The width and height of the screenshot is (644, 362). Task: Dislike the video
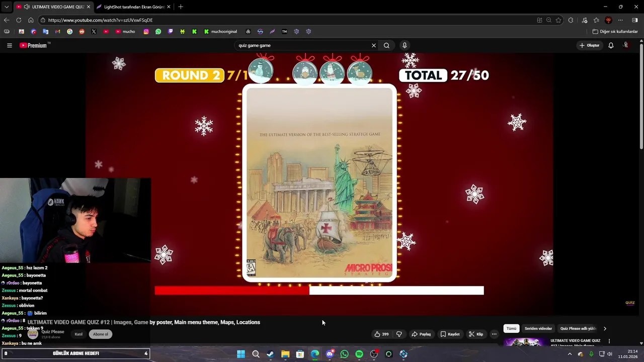click(x=399, y=334)
